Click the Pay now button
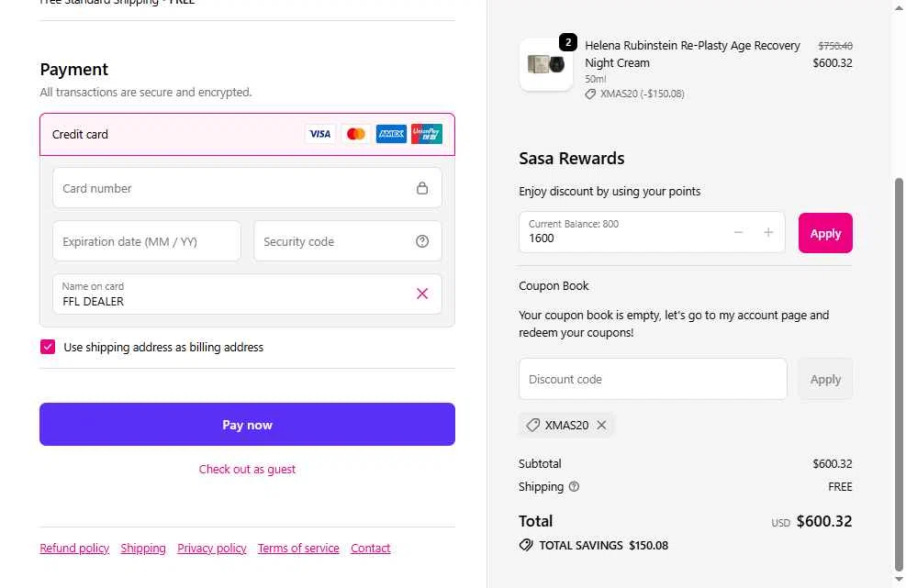 247,425
